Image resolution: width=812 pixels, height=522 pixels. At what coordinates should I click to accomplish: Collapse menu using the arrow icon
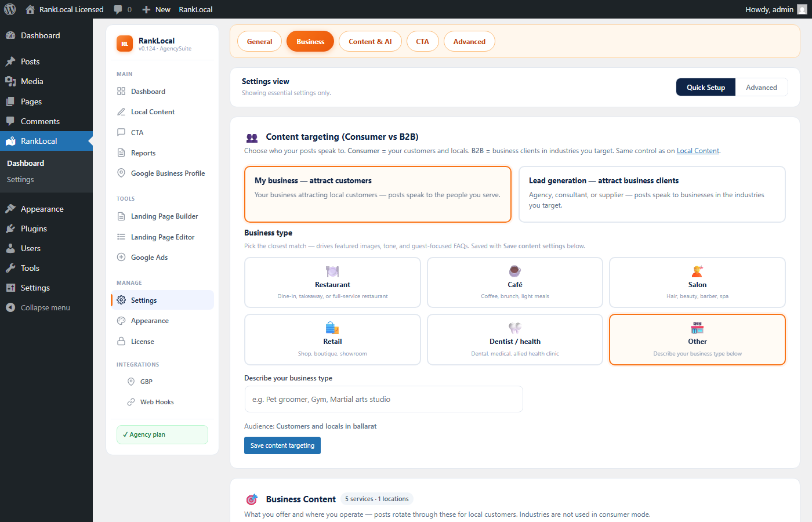10,307
